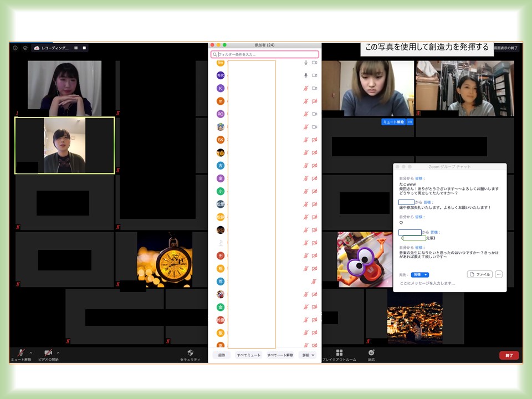The height and width of the screenshot is (399, 532).
Task: Click the cloud recording indicator label
Action: [x=52, y=48]
